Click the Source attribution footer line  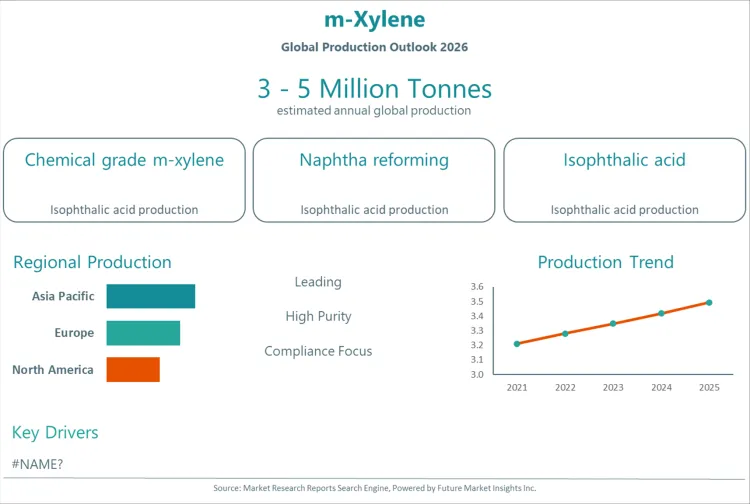pyautogui.click(x=375, y=488)
